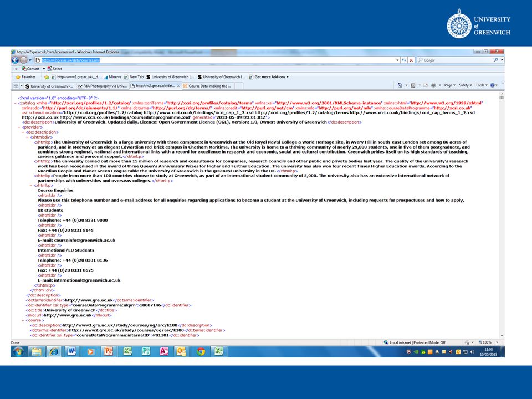This screenshot has height=399, width=532.
Task: Open Microsoft Publisher from the taskbar
Action: click(x=146, y=351)
